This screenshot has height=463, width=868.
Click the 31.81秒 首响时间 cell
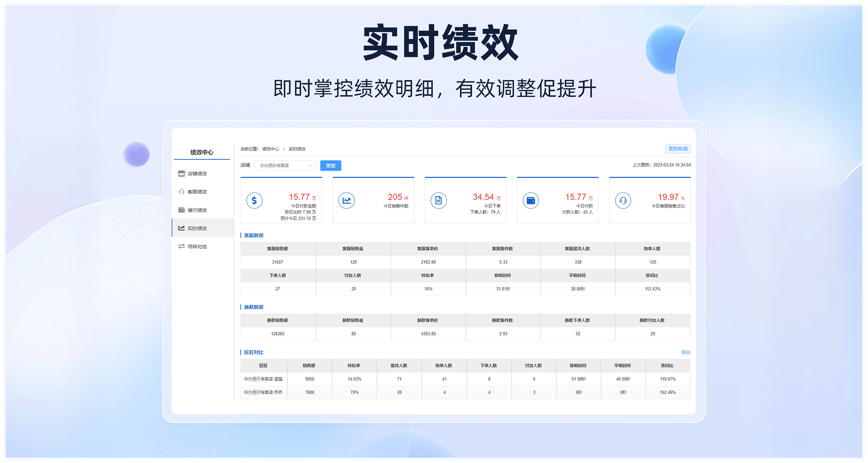tap(503, 289)
